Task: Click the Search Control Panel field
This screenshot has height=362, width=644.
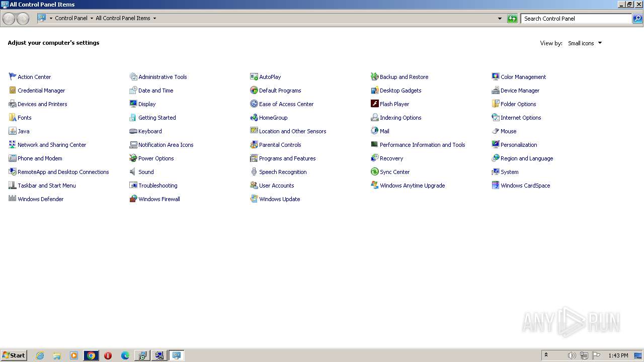Action: pyautogui.click(x=576, y=19)
